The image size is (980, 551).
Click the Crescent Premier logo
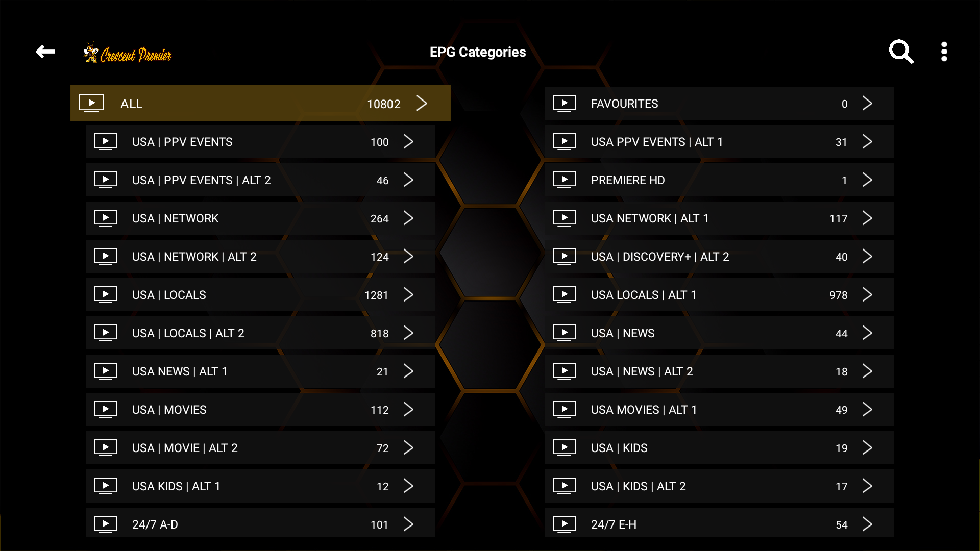tap(128, 53)
